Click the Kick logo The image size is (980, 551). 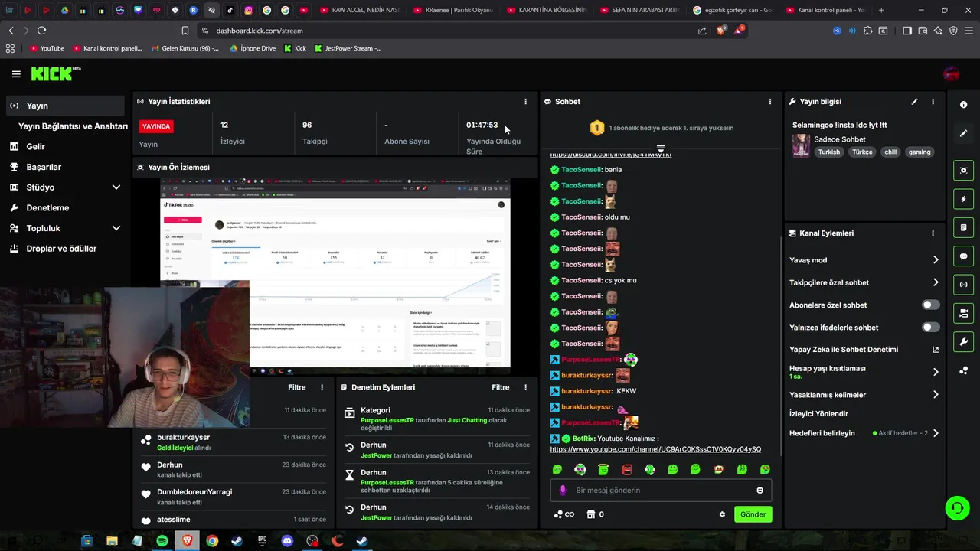click(x=55, y=73)
